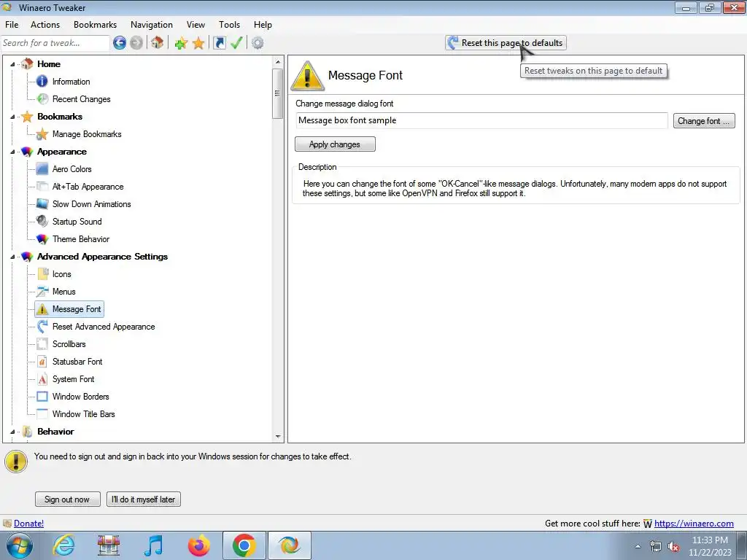Open settings using the gear toolbar icon
747x560 pixels.
tap(258, 43)
